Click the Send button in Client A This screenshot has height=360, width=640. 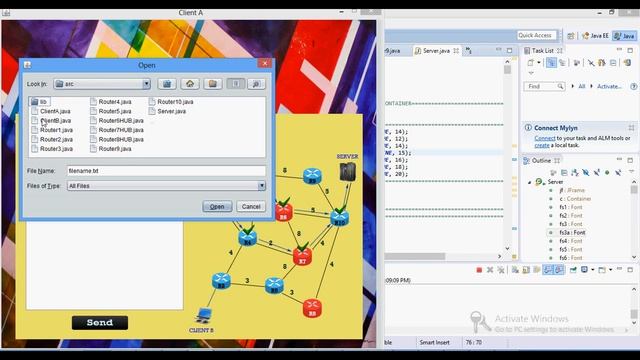[100, 322]
